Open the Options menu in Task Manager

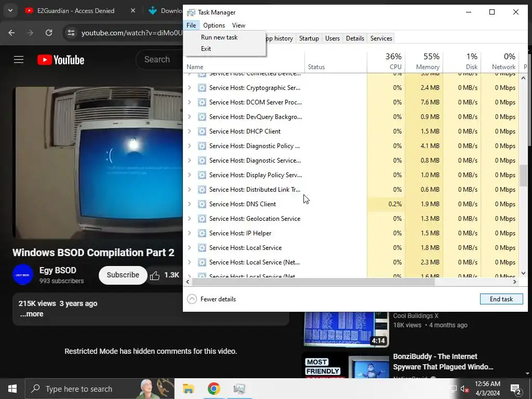(214, 25)
